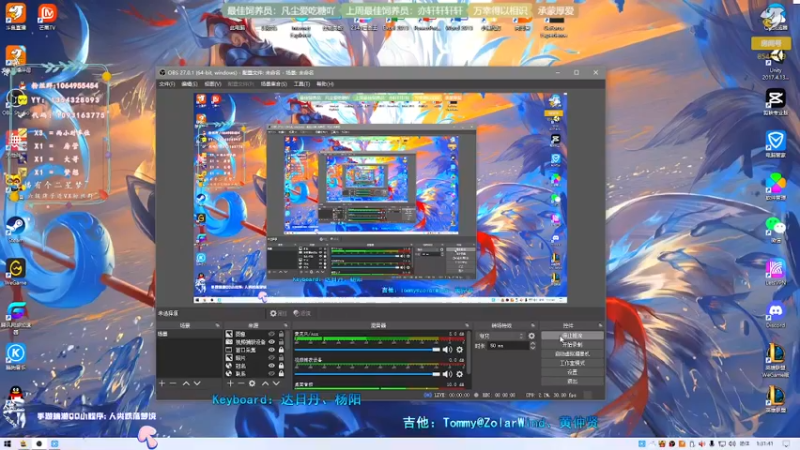The width and height of the screenshot is (800, 450).
Task: Open source 滤镜 filters above the docks
Action: coord(302,313)
